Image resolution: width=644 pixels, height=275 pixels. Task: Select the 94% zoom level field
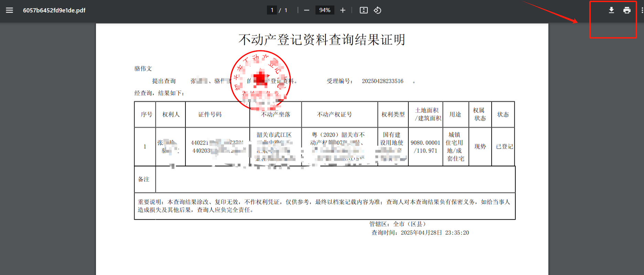click(325, 10)
